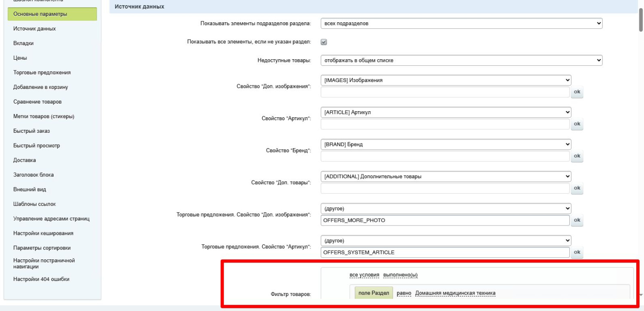644x311 pixels.
Task: Click ok button beside Артикул property field
Action: click(x=577, y=124)
